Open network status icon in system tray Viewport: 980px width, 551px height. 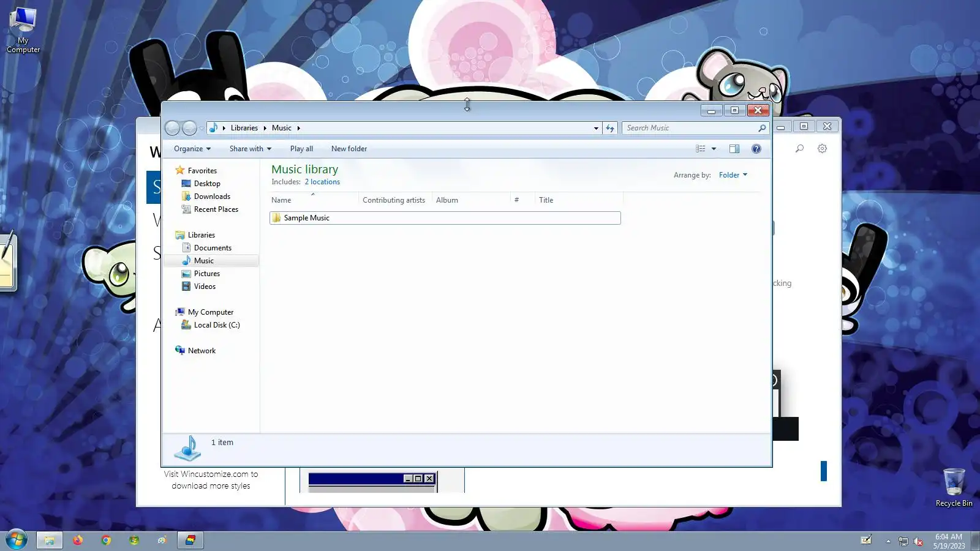click(903, 541)
